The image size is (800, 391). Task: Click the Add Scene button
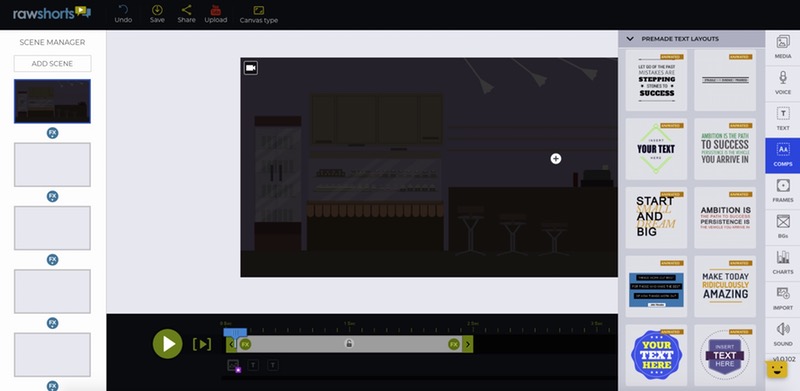point(53,64)
